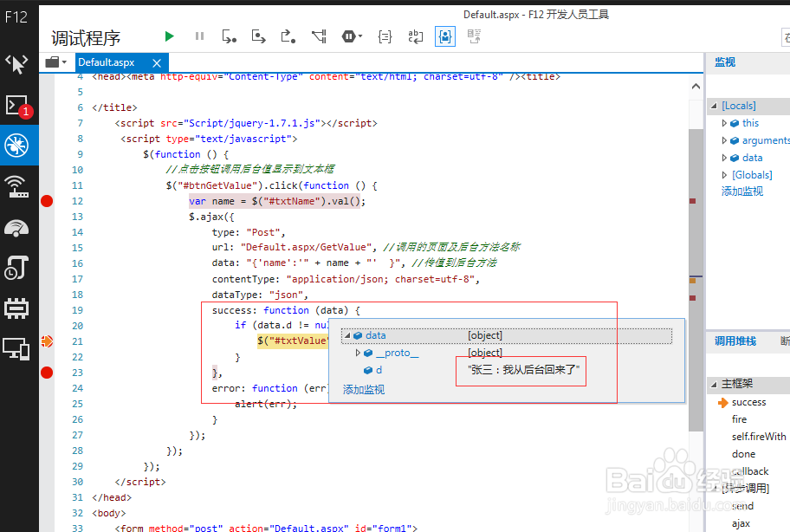Expand the [Globals] node
The image size is (790, 532).
click(724, 175)
